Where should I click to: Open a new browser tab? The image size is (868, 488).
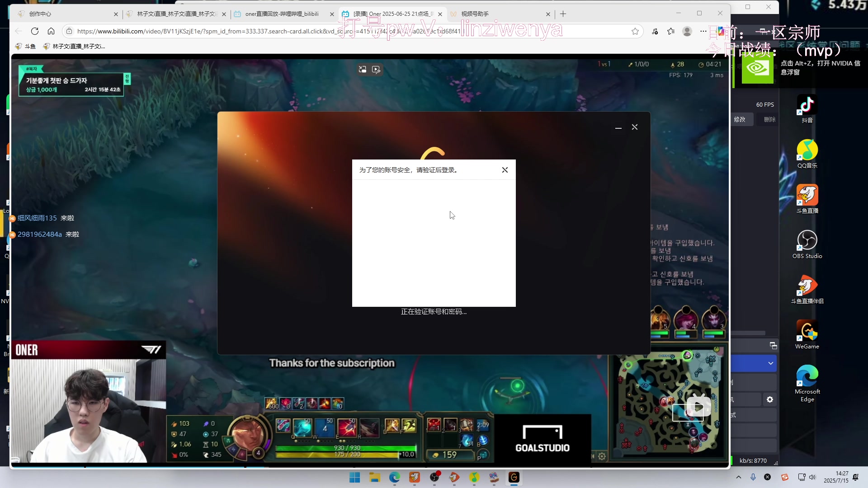(x=563, y=14)
